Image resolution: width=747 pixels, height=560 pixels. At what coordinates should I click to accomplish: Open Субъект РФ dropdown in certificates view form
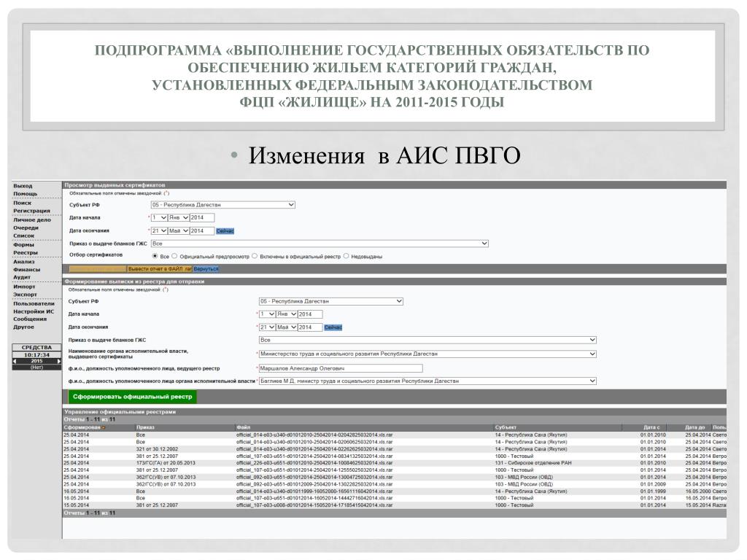coord(223,205)
